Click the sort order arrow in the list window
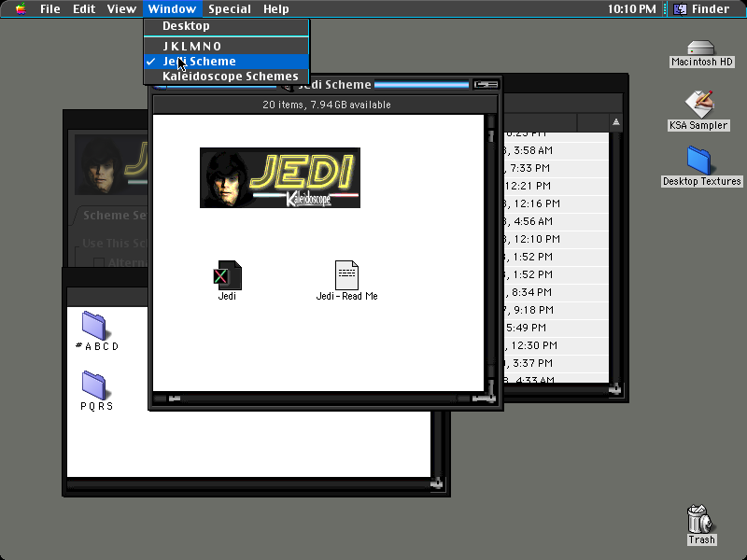The width and height of the screenshot is (747, 560). coord(616,122)
